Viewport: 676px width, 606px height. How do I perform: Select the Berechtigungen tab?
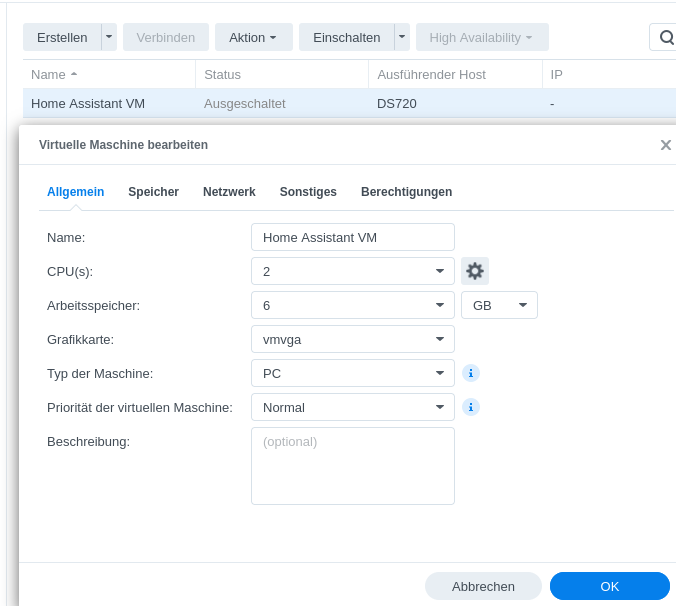click(406, 192)
